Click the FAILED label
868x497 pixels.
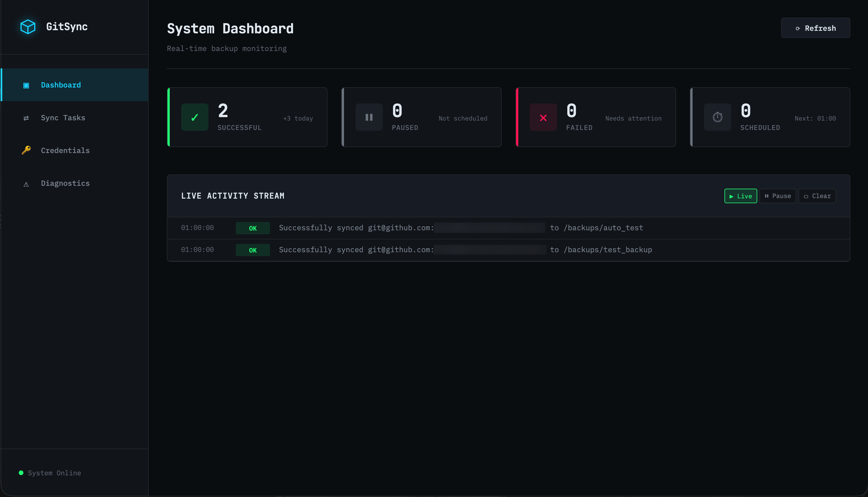[579, 128]
